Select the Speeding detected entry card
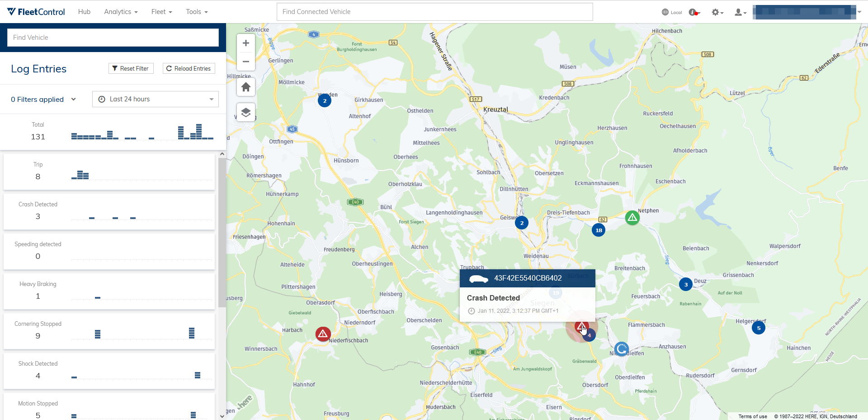Image resolution: width=868 pixels, height=420 pixels. [x=109, y=251]
